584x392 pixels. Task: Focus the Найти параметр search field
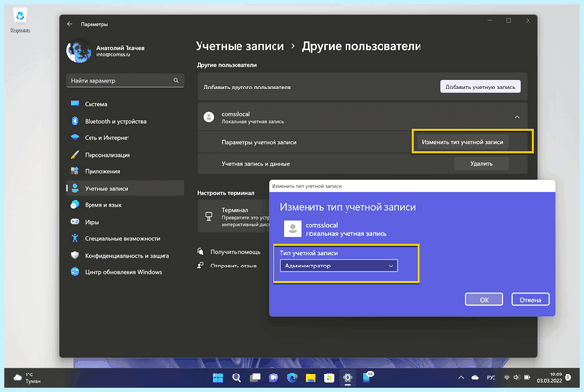tap(126, 81)
